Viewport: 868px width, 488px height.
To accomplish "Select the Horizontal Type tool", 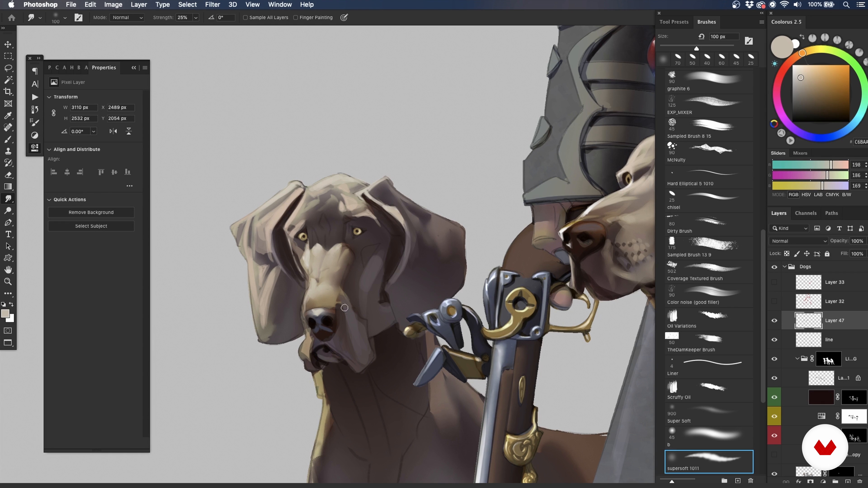I will pos(8,234).
